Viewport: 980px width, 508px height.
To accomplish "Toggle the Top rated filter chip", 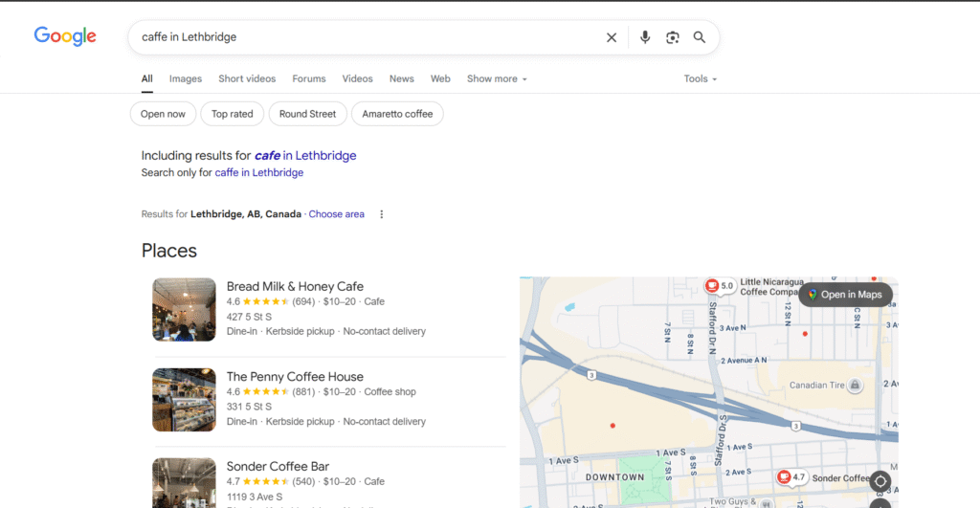I will tap(232, 114).
